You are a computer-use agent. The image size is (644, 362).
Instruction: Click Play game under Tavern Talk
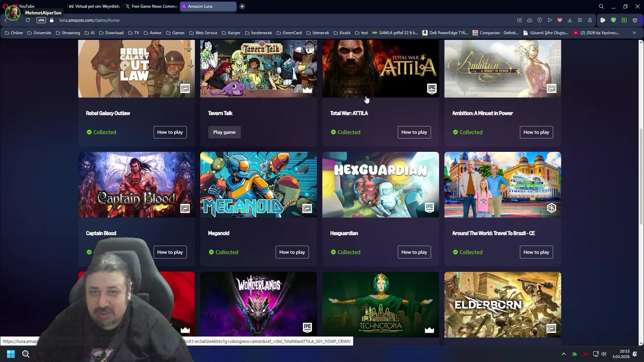coord(224,132)
